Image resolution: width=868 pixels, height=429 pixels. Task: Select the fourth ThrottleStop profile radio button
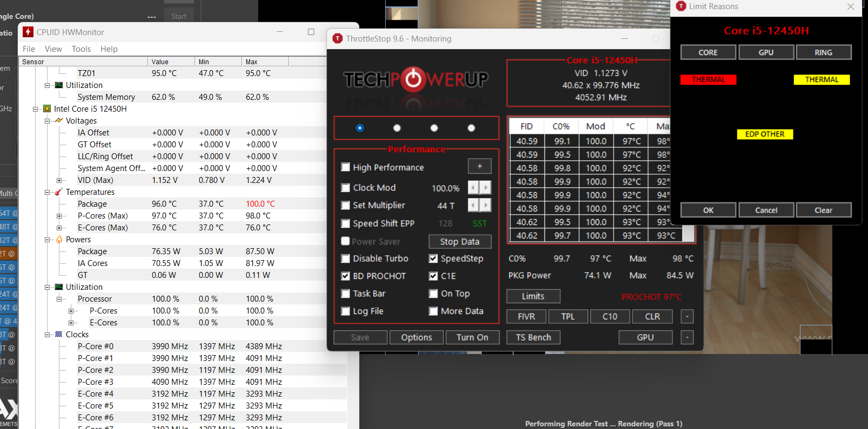click(x=472, y=128)
